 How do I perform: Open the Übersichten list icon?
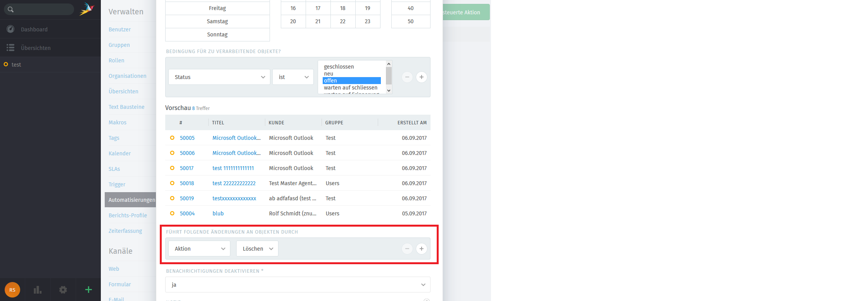[x=10, y=48]
